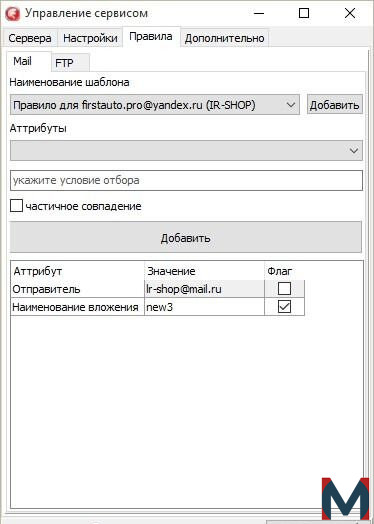
Task: Focus the укажите условие отбора field
Action: [x=186, y=180]
